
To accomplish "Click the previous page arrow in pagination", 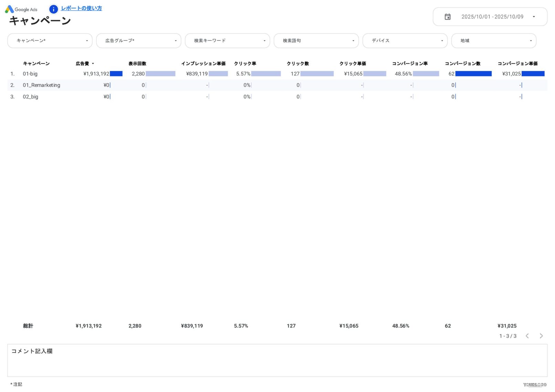I will (x=527, y=336).
